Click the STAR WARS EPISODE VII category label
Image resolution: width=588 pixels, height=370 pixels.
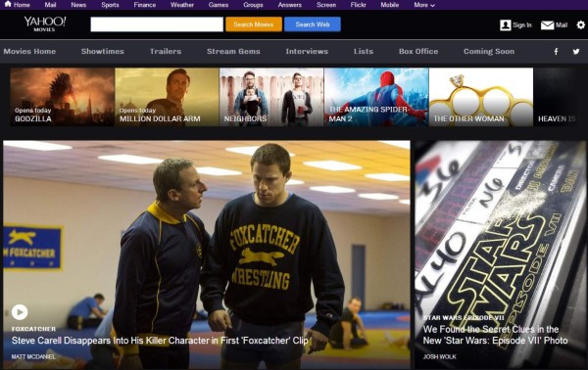[464, 317]
